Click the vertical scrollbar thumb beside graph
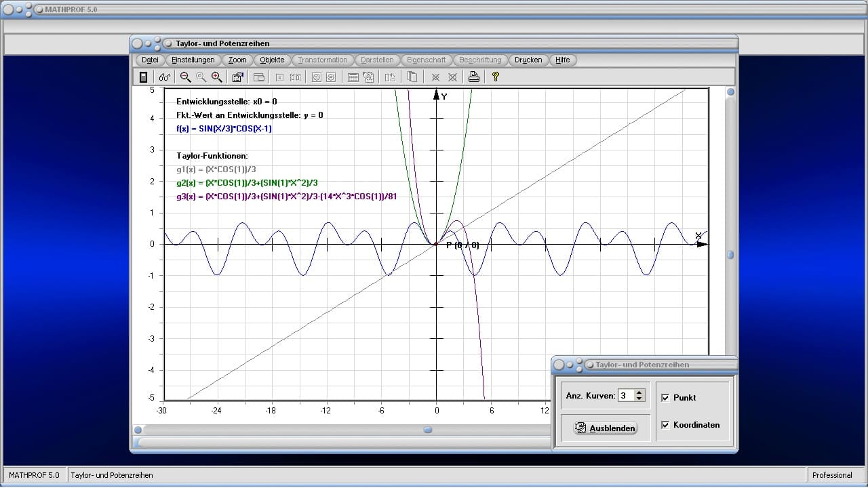Image resolution: width=868 pixels, height=488 pixels. point(730,255)
